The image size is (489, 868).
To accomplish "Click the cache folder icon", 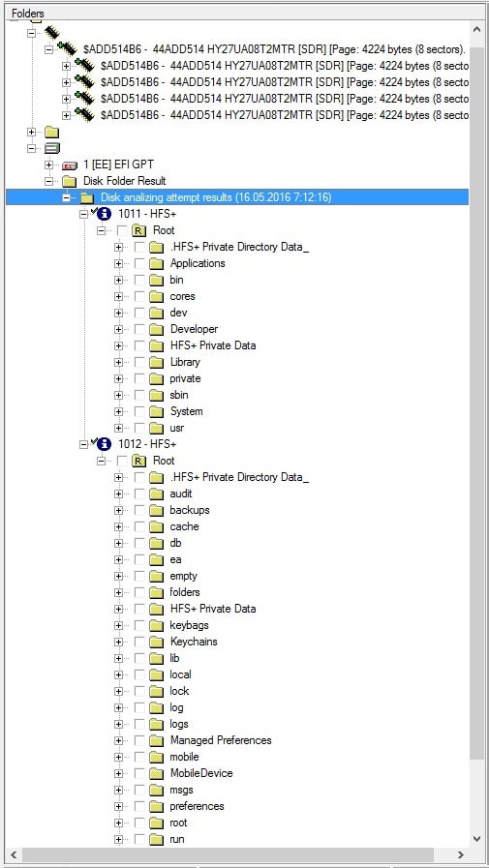I will coord(157,526).
